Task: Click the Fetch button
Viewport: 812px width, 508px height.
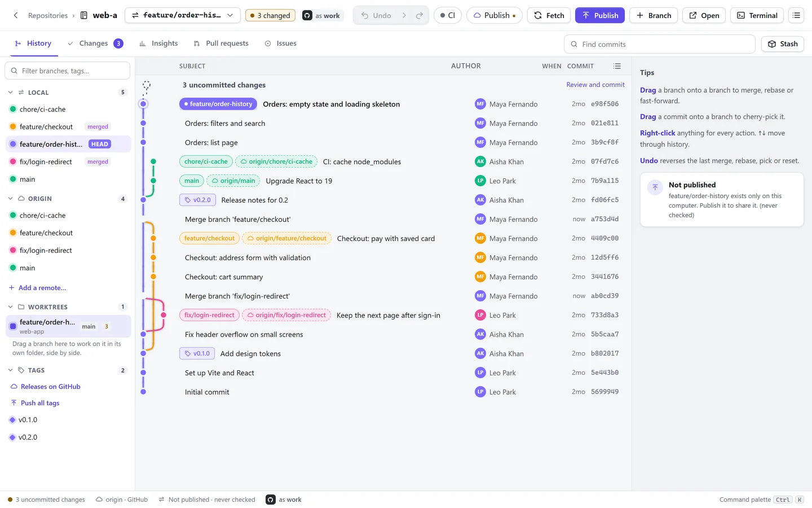Action: (x=549, y=15)
